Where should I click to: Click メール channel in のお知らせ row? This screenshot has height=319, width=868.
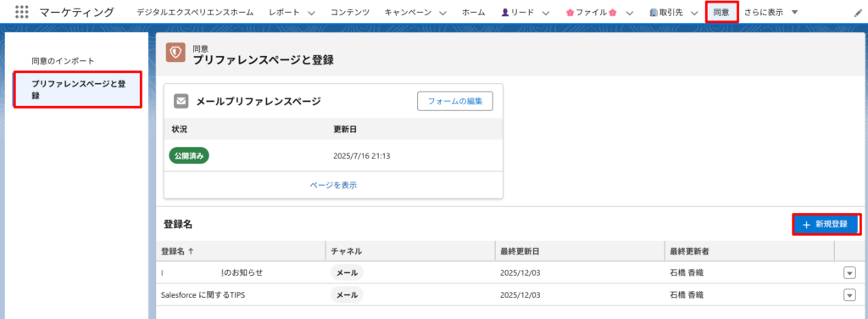(x=347, y=272)
